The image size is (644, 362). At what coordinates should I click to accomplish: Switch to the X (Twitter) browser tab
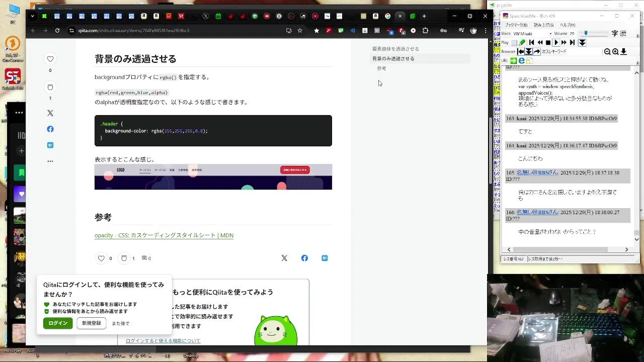tap(206, 16)
